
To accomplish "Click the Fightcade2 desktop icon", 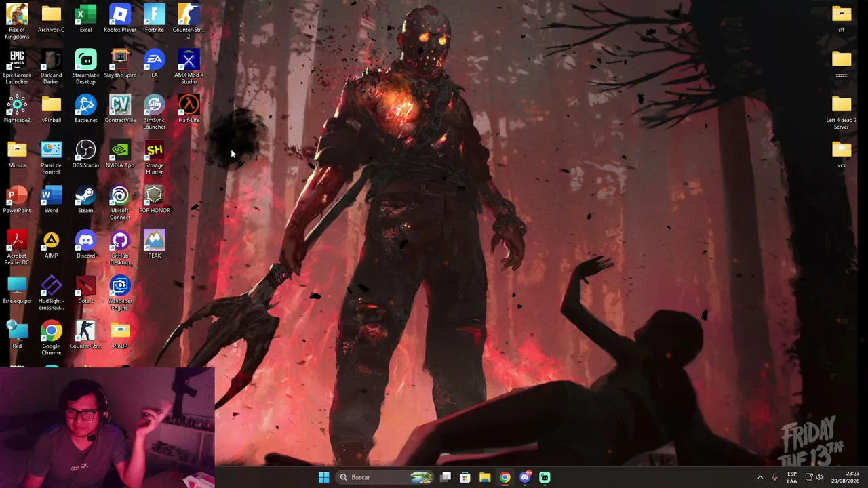I will coord(17,109).
